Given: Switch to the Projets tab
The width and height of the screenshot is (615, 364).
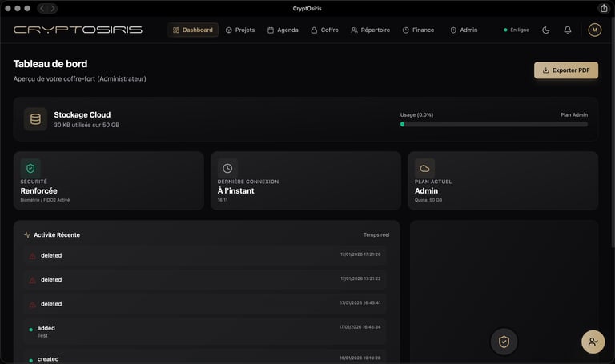Looking at the screenshot, I should point(240,30).
